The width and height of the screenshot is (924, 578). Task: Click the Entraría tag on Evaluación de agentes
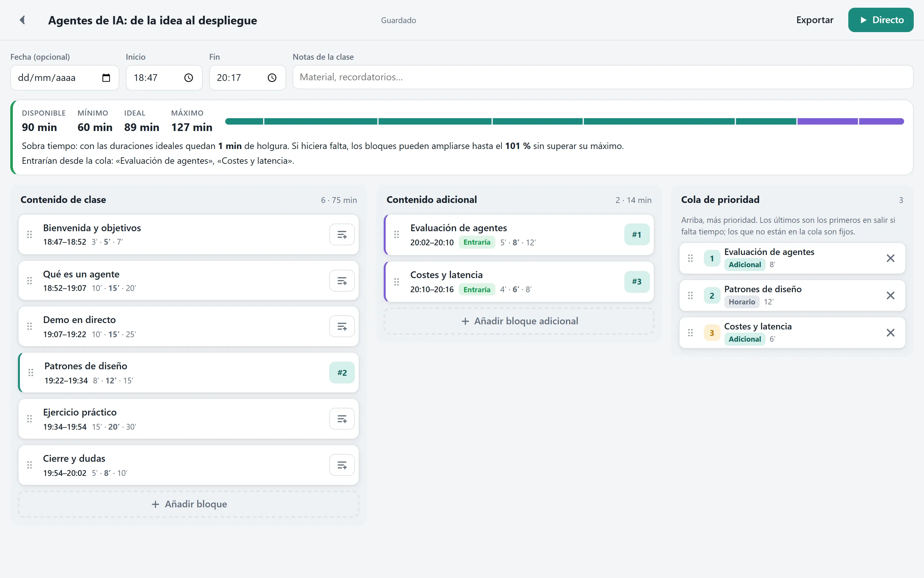[x=476, y=242]
